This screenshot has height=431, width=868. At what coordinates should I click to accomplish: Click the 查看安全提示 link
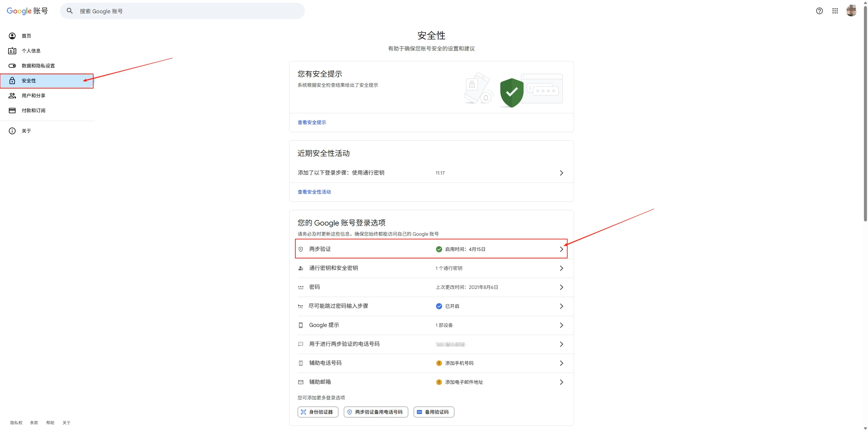click(312, 122)
